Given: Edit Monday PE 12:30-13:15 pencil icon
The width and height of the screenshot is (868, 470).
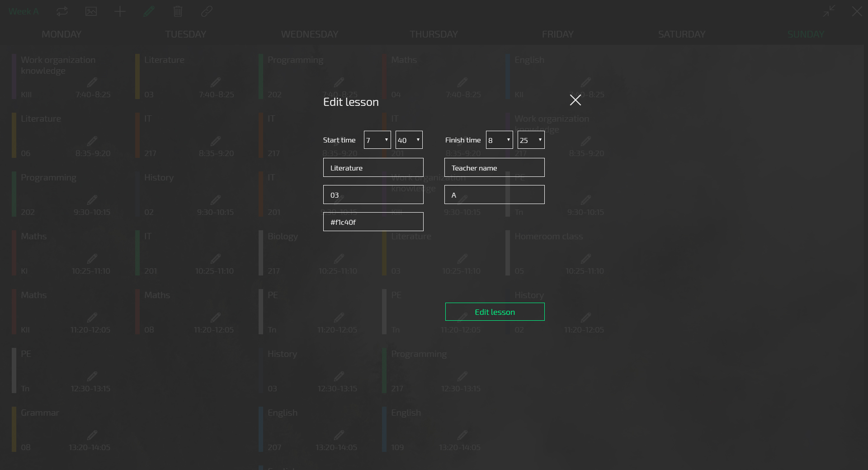Looking at the screenshot, I should (x=92, y=376).
